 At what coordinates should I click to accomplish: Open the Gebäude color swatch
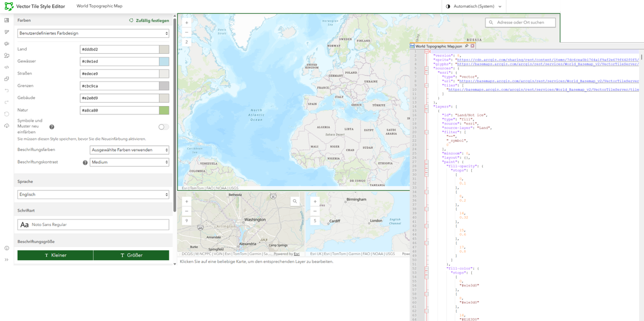(164, 98)
